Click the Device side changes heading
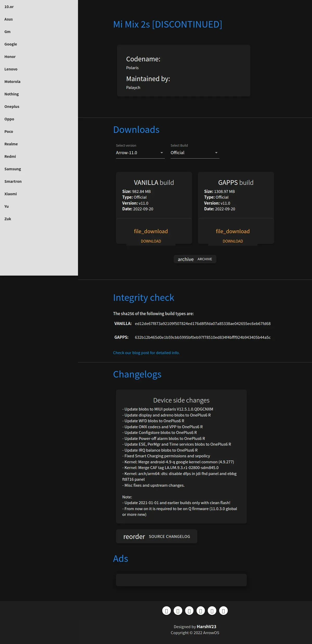This screenshot has height=644, width=312. click(x=181, y=400)
